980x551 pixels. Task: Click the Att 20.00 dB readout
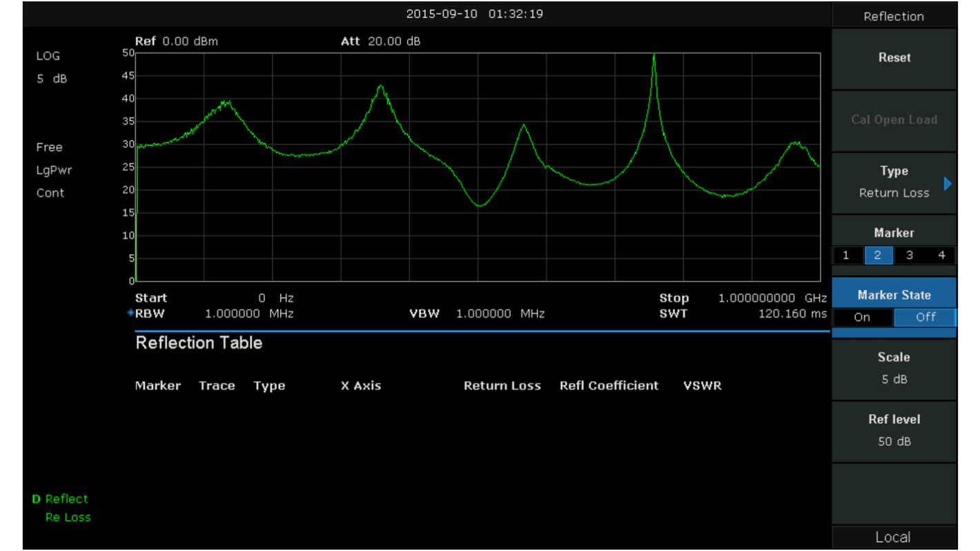380,41
